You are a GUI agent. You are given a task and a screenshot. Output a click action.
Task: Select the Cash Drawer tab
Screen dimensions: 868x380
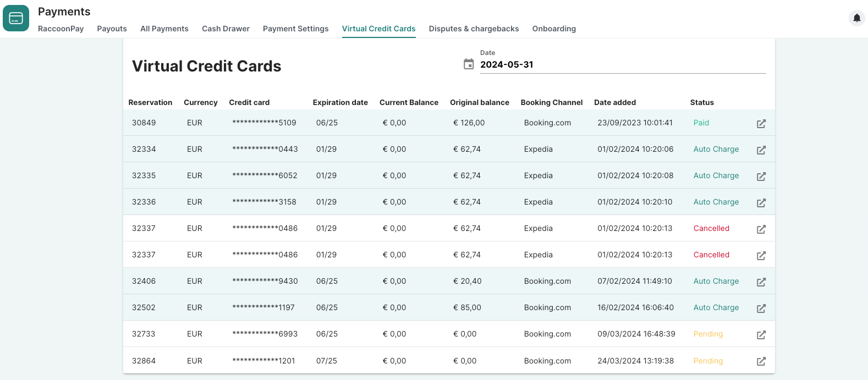[226, 29]
